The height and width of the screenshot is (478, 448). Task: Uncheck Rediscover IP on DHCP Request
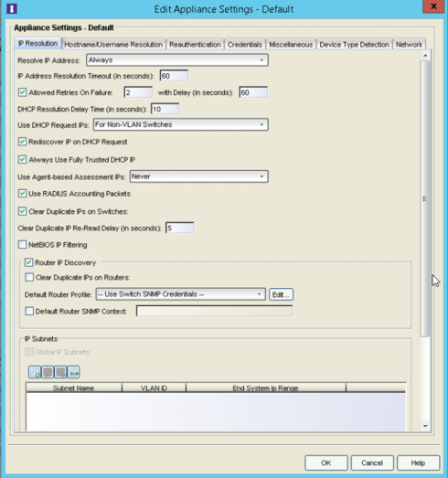click(x=22, y=142)
